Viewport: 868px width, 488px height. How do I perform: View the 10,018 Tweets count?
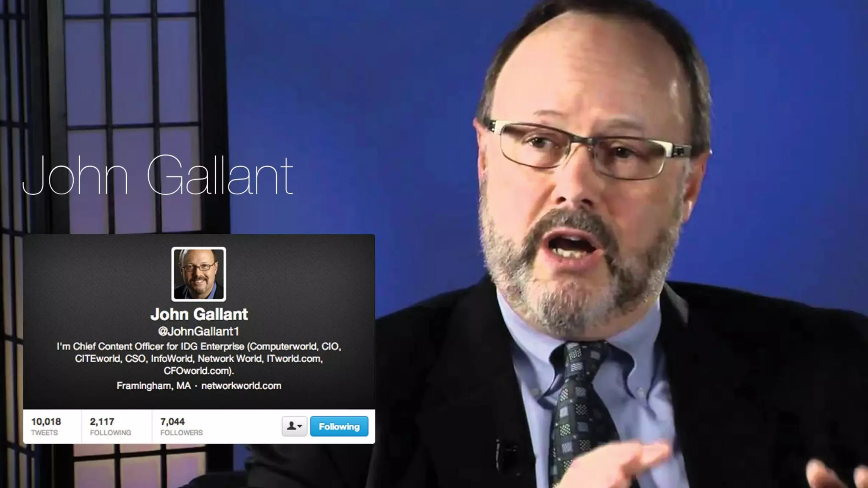point(46,427)
